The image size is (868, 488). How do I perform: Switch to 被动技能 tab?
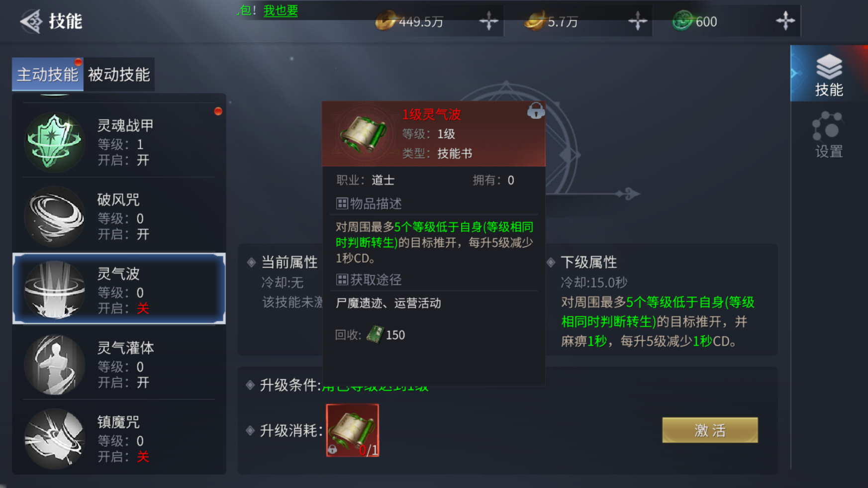(x=119, y=75)
